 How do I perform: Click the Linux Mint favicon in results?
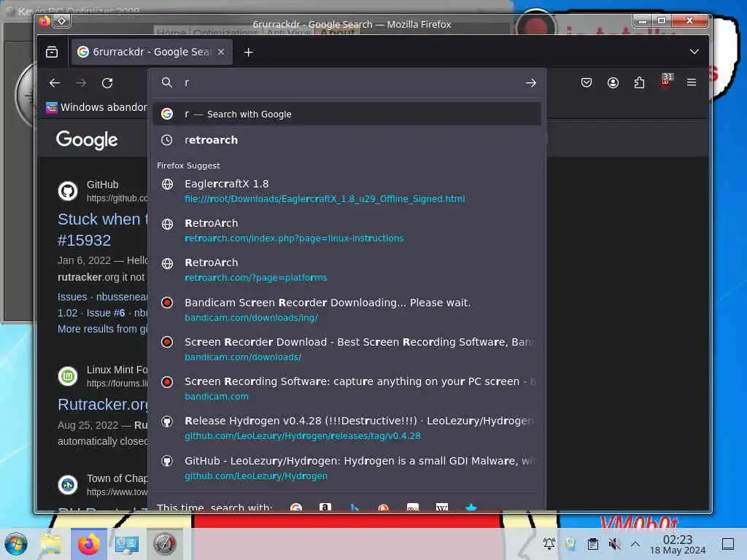(68, 376)
